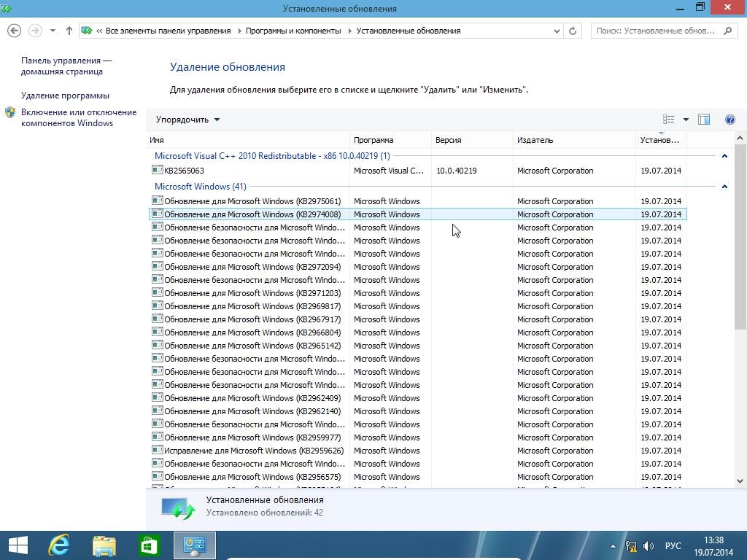The image size is (747, 560).
Task: Show hidden tray icons arrow
Action: point(613,546)
